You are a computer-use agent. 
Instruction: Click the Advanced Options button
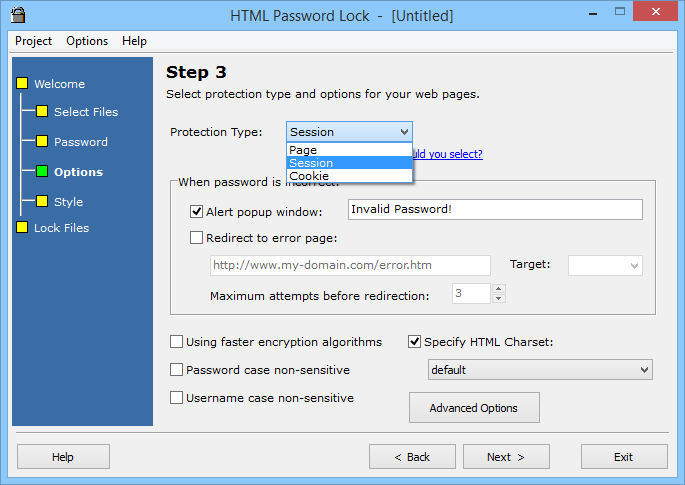(x=474, y=408)
